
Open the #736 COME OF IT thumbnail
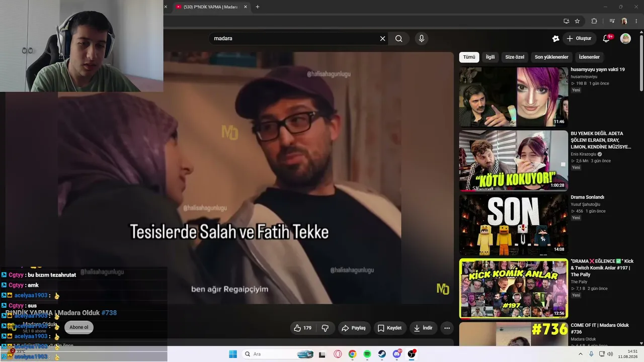coord(513,334)
